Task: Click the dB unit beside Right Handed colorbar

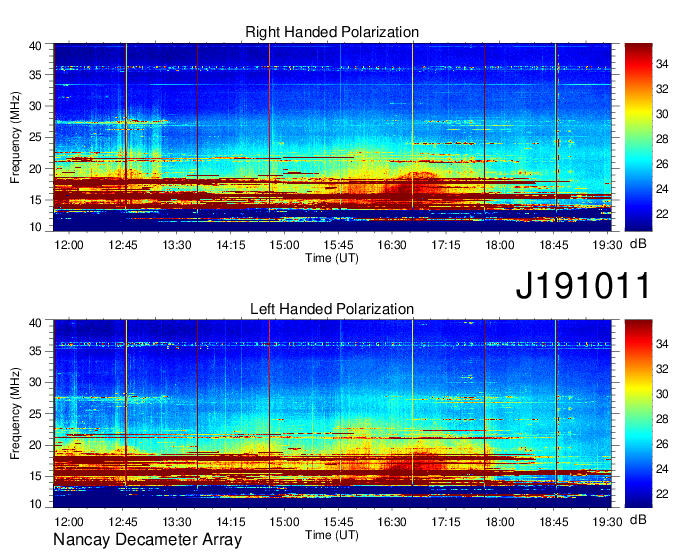Action: coord(638,244)
